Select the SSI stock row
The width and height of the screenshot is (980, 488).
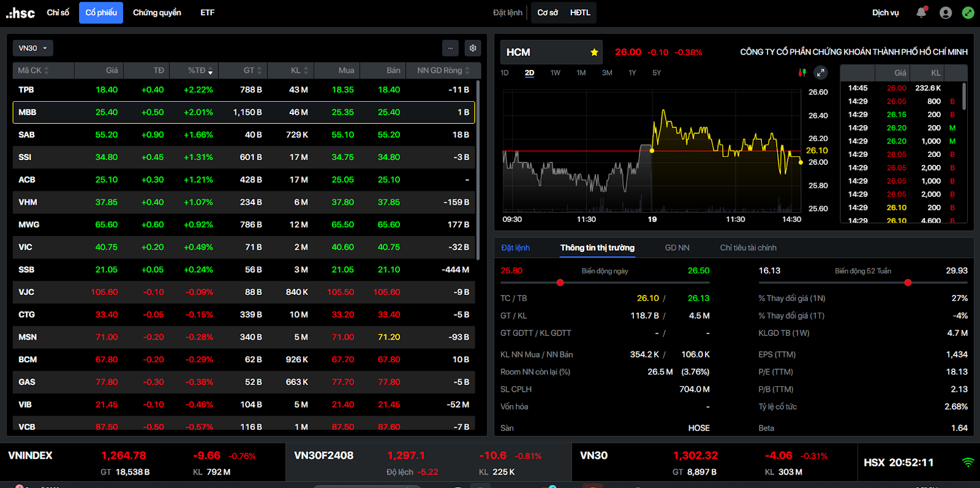(x=244, y=157)
